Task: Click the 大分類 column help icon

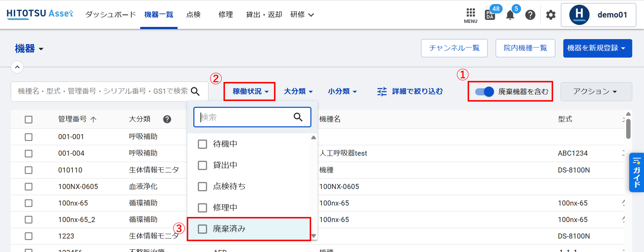Action: click(x=167, y=119)
